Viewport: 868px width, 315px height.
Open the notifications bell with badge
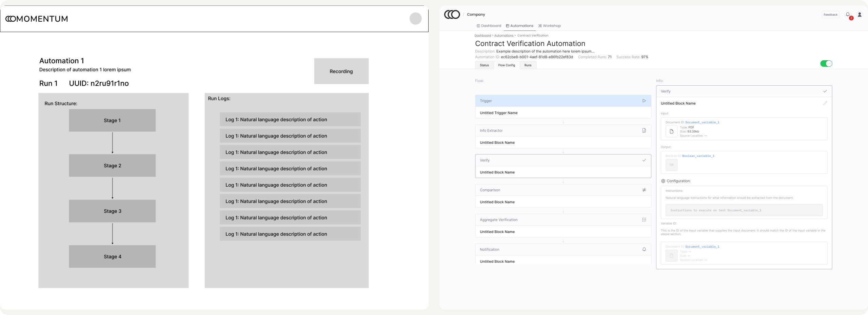click(848, 15)
